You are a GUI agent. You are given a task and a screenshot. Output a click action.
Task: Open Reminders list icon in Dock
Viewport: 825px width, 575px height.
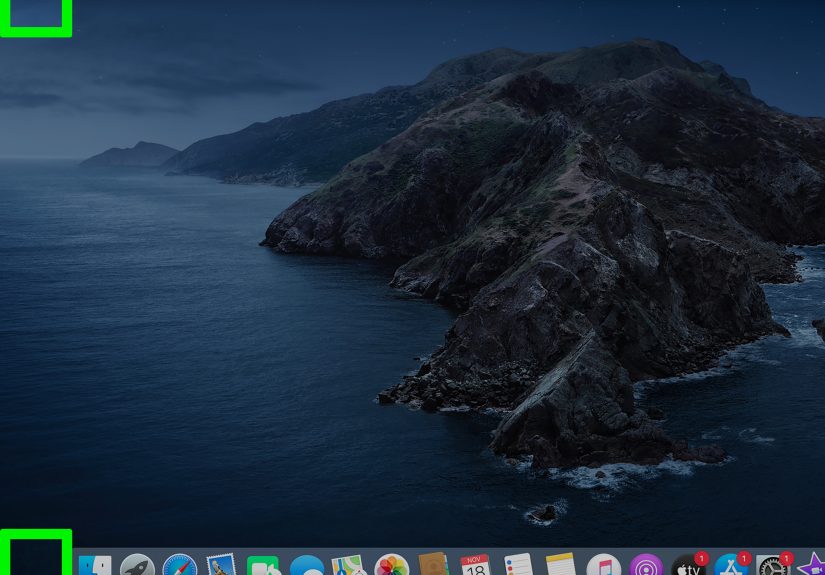tap(518, 564)
